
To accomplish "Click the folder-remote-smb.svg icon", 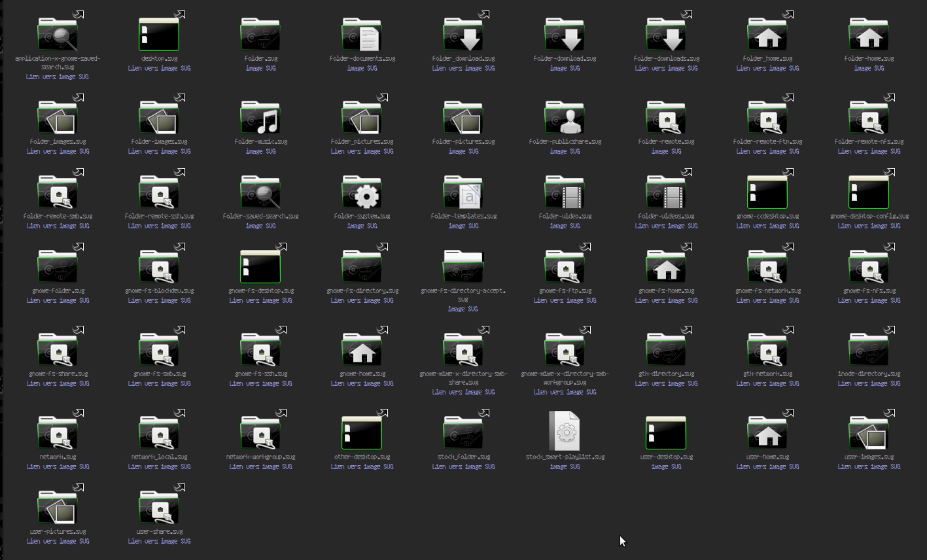I will pos(58,192).
